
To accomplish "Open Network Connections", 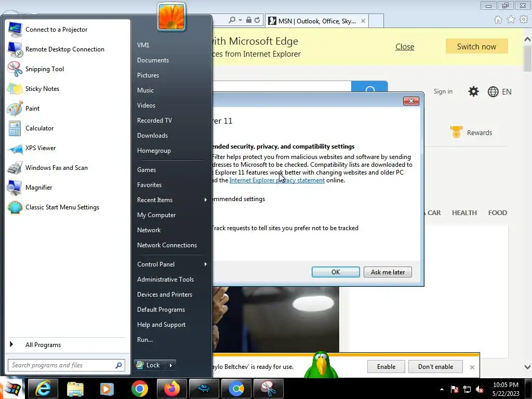I will point(167,245).
